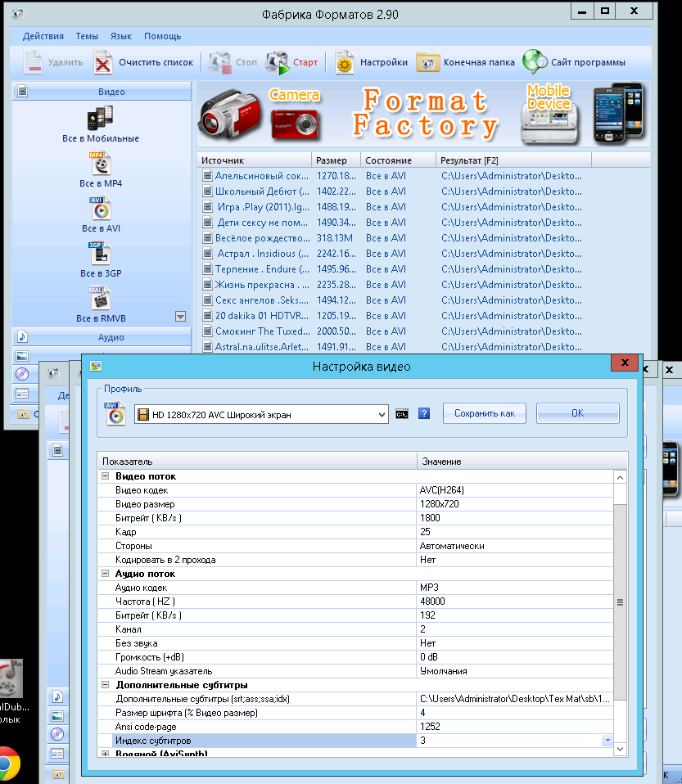Collapse the Видео section header
The image size is (682, 784).
coord(102,92)
